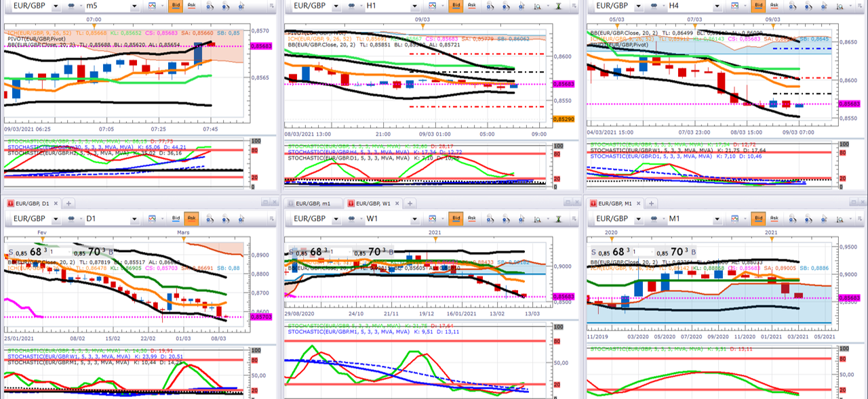This screenshot has width=868, height=399.
Task: Click the chart type icon in W1 chart
Action: [433, 218]
